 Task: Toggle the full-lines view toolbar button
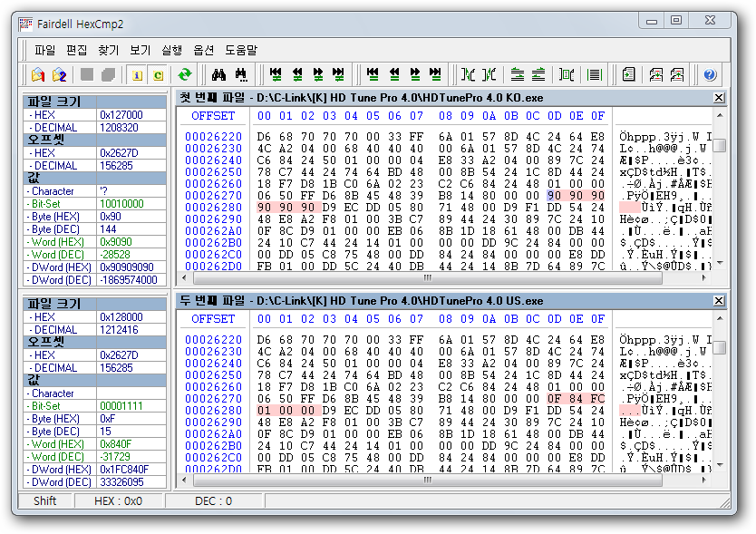[595, 75]
